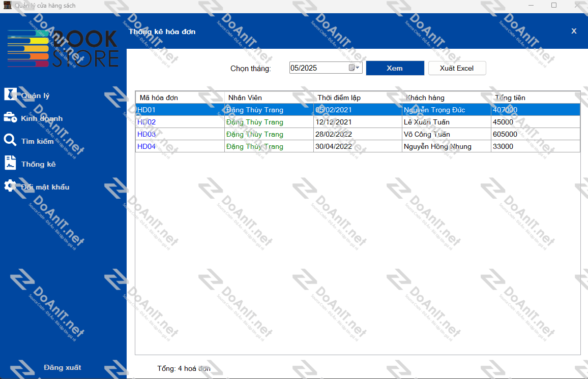Click customer Nguyễn Hồng Nhung
588x379 pixels.
tap(437, 146)
